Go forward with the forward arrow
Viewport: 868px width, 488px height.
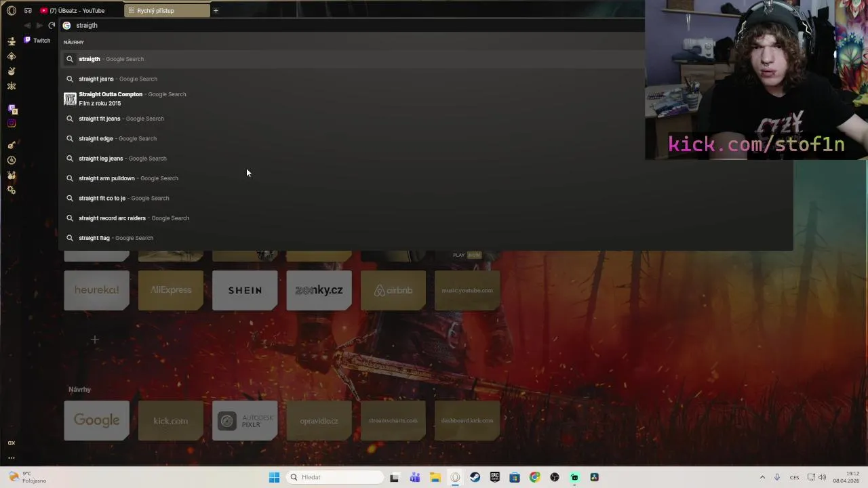(39, 25)
